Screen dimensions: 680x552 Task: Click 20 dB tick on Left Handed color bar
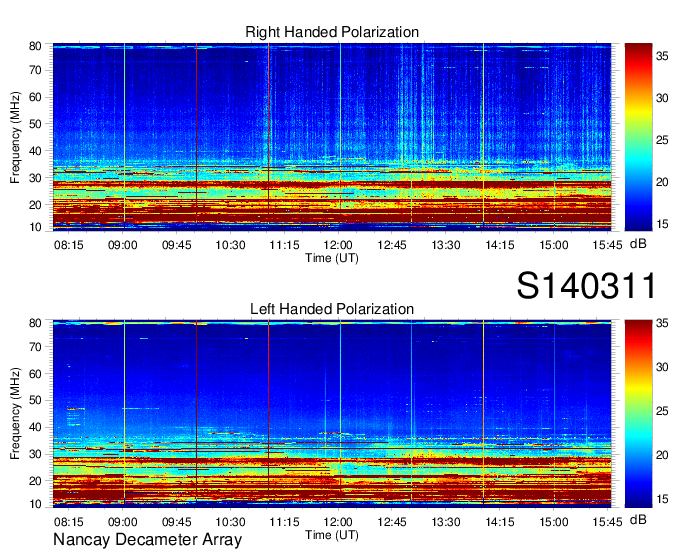click(662, 455)
